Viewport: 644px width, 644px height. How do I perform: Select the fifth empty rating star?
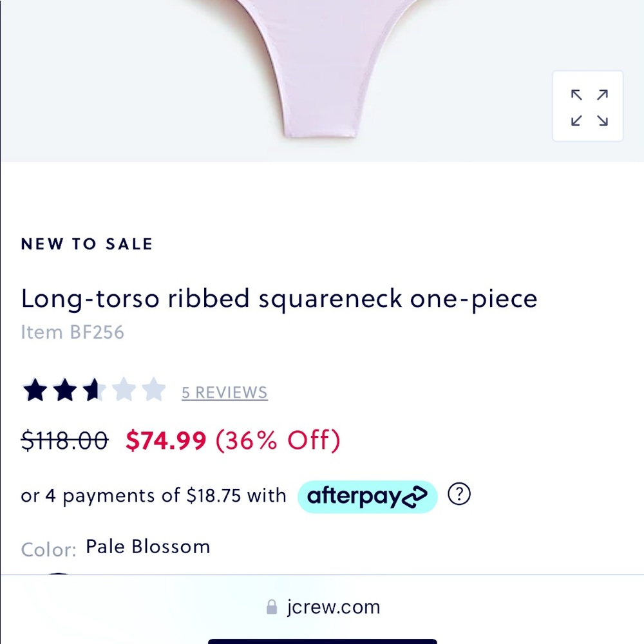154,390
